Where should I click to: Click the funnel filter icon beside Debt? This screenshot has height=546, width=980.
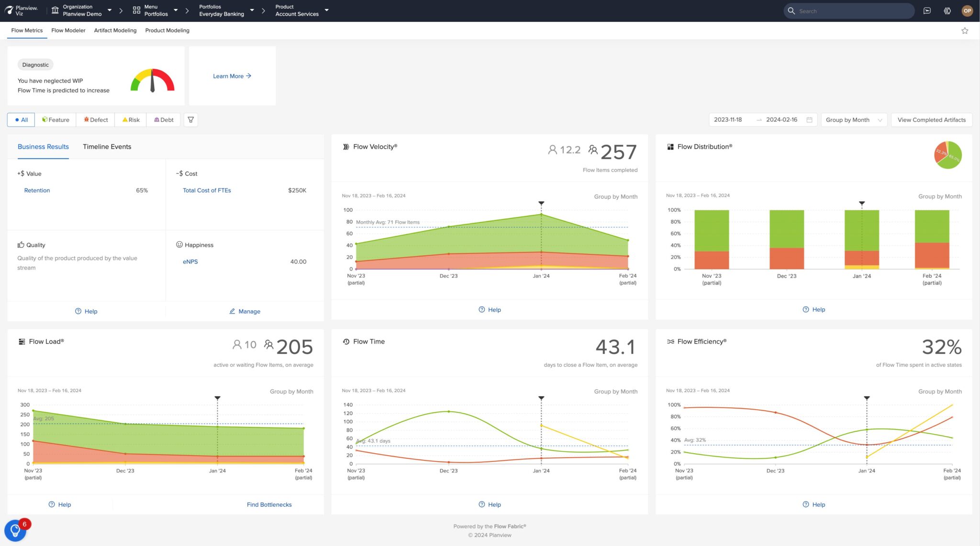(190, 120)
